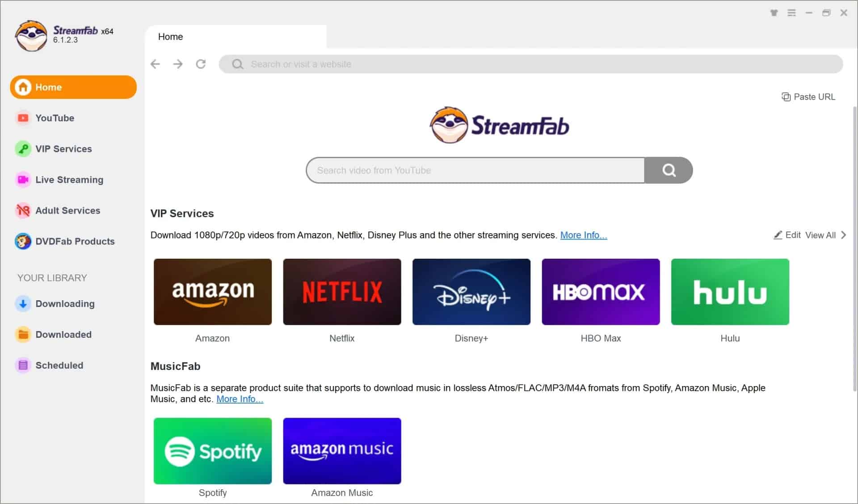The height and width of the screenshot is (504, 858).
Task: Click the Downloading library icon
Action: coord(23,303)
